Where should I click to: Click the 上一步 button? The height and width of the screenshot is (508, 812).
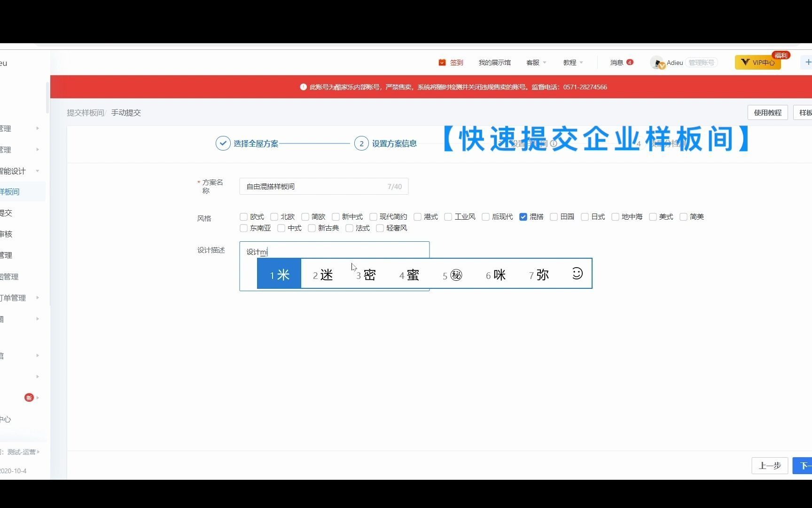(770, 466)
